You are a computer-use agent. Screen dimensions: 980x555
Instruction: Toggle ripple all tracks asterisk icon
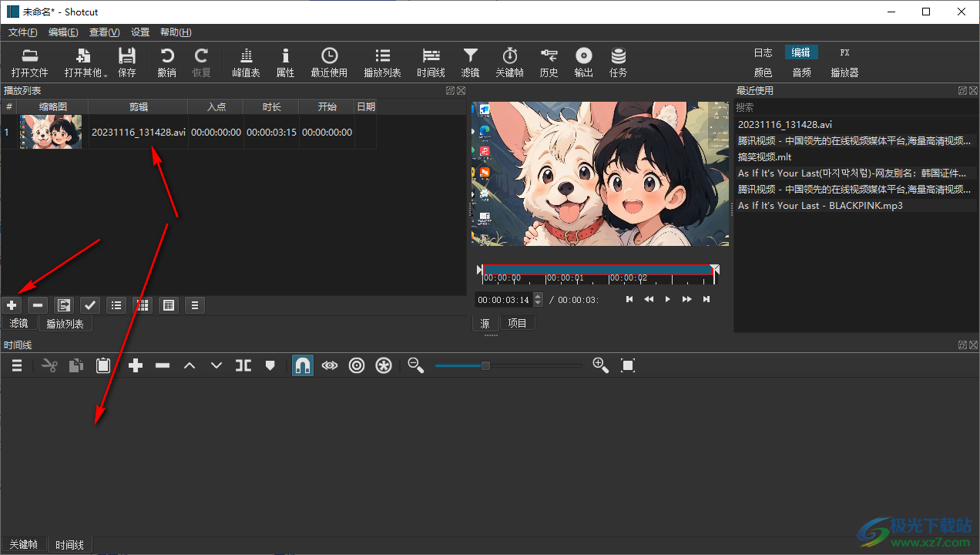384,365
